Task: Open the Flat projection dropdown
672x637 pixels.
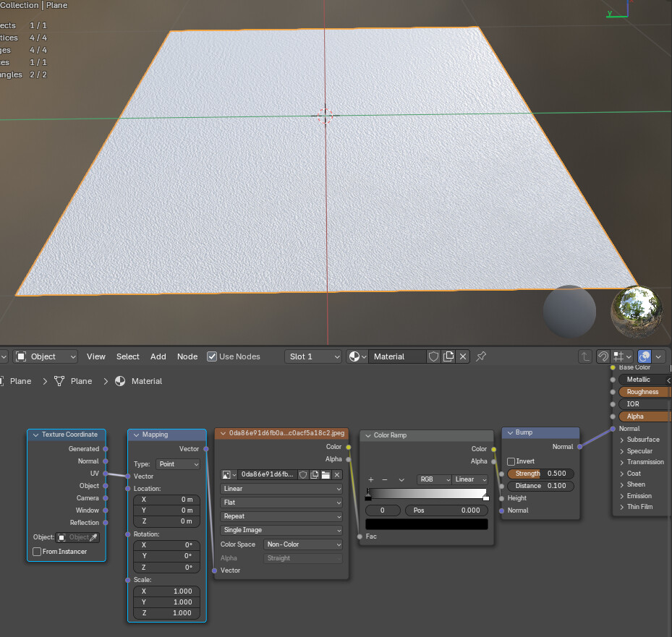Action: tap(281, 503)
